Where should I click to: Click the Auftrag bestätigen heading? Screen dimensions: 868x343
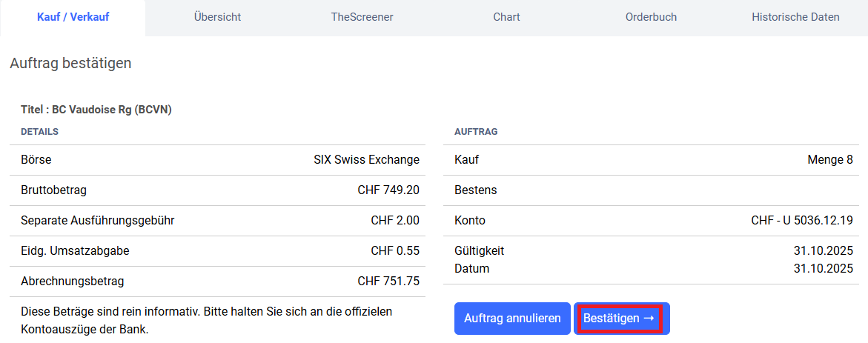[70, 64]
